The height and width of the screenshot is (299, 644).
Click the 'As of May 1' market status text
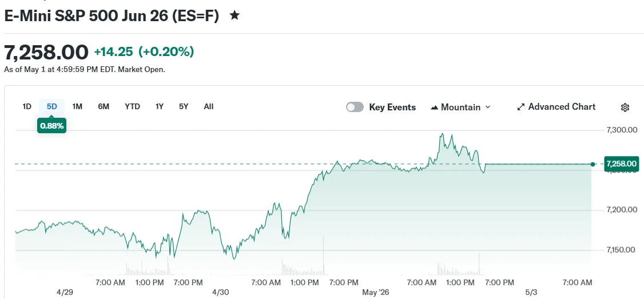pyautogui.click(x=85, y=69)
